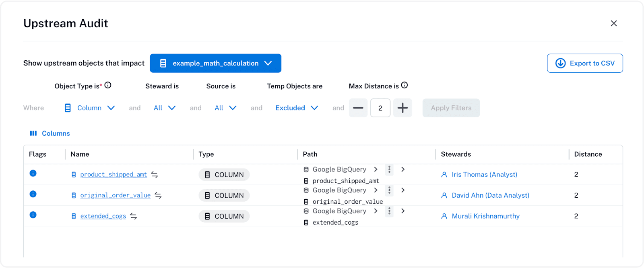The width and height of the screenshot is (644, 268).
Task: Click the swap arrows icon beside original_order_value
Action: click(x=158, y=196)
